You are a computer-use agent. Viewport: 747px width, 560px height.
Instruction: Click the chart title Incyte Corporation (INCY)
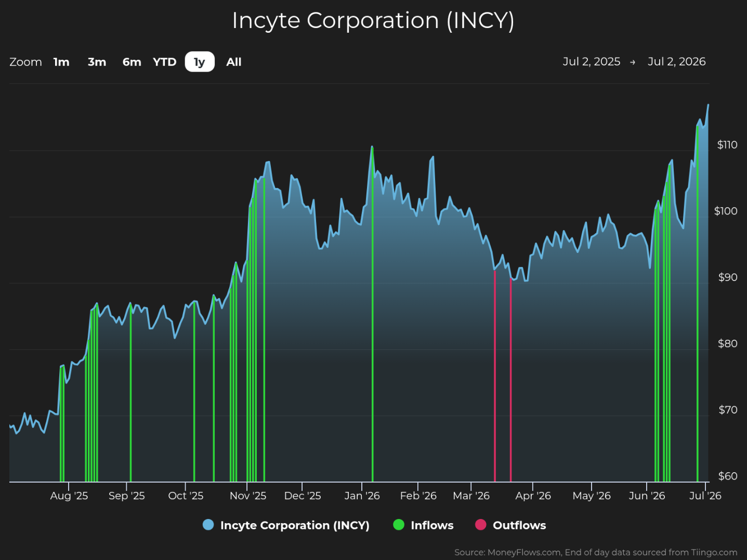tap(373, 21)
